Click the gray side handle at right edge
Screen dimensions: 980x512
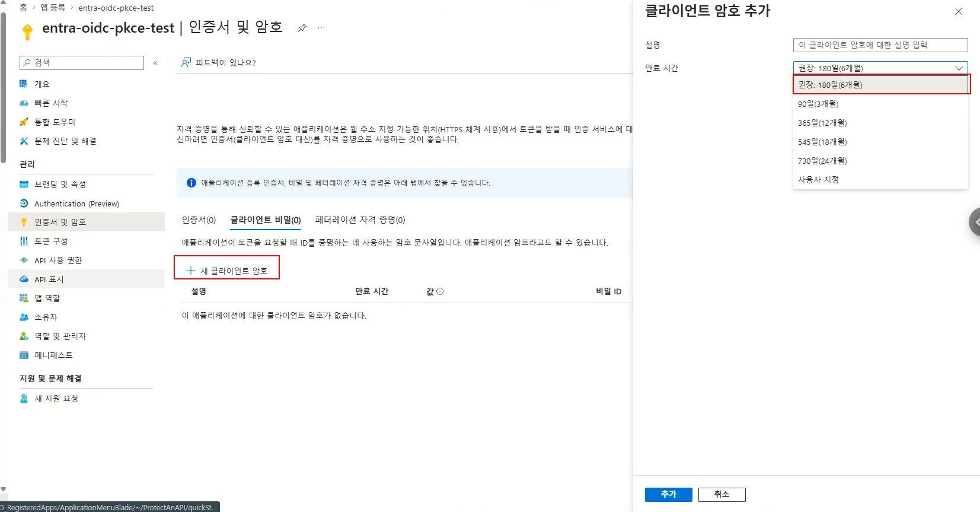(x=975, y=222)
